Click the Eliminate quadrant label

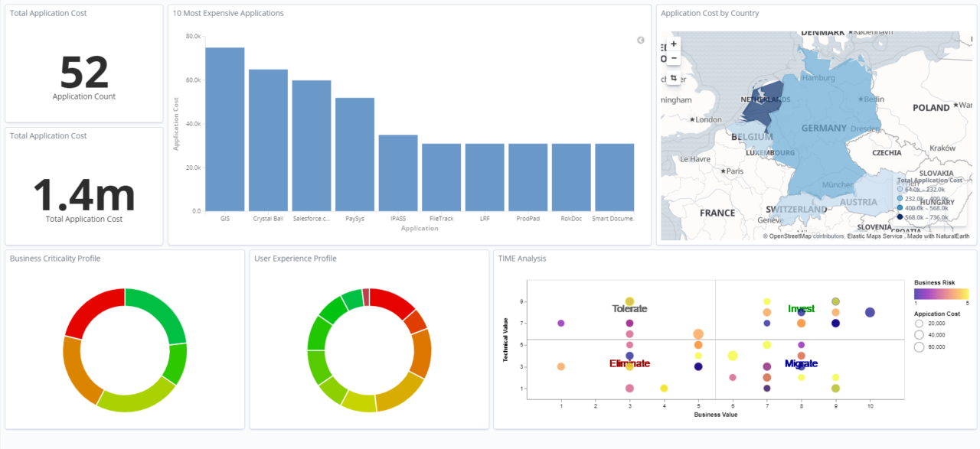[x=629, y=363]
